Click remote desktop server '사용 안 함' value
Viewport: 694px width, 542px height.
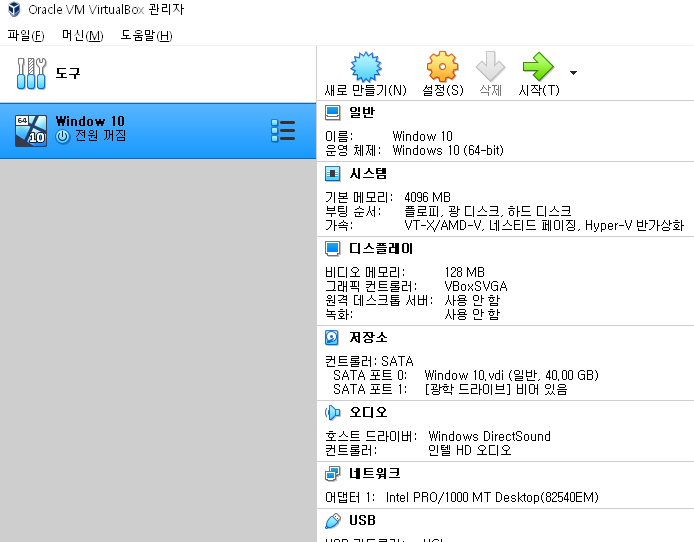tap(472, 300)
